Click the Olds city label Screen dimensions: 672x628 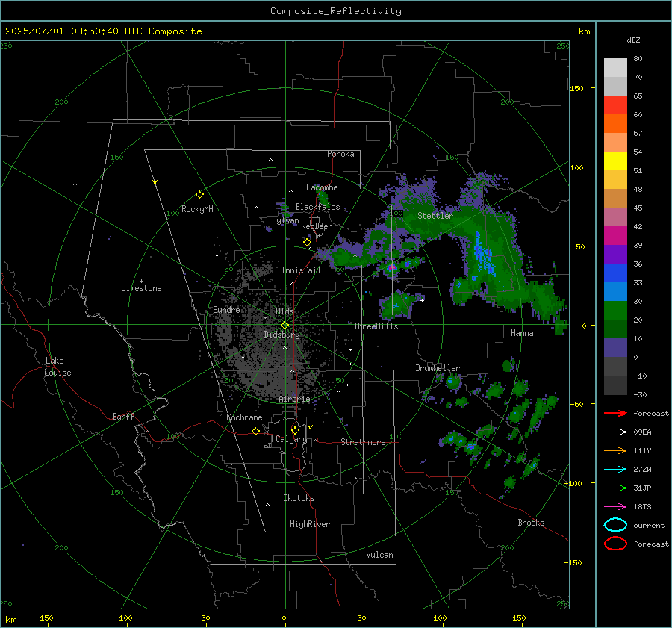click(284, 311)
